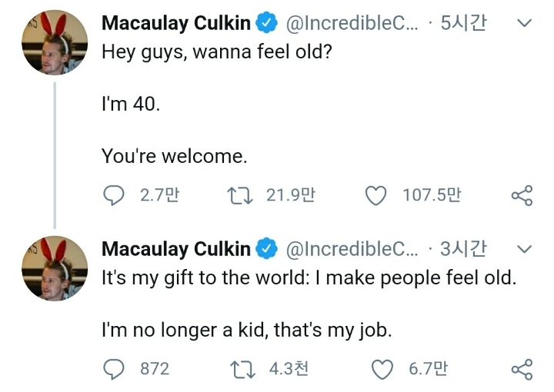Screen dimensions: 554x392
Task: Open the first tweet's dropdown chevron menu
Action: (x=523, y=24)
